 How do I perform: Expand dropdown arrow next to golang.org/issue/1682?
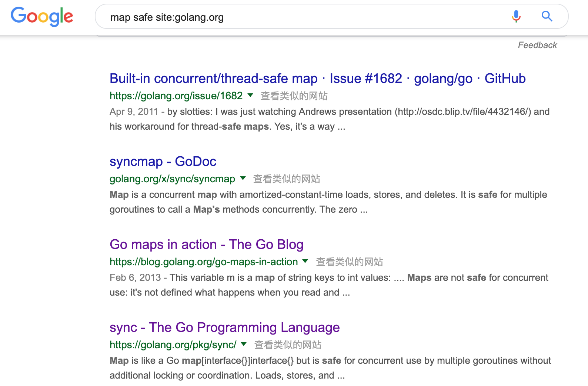250,95
